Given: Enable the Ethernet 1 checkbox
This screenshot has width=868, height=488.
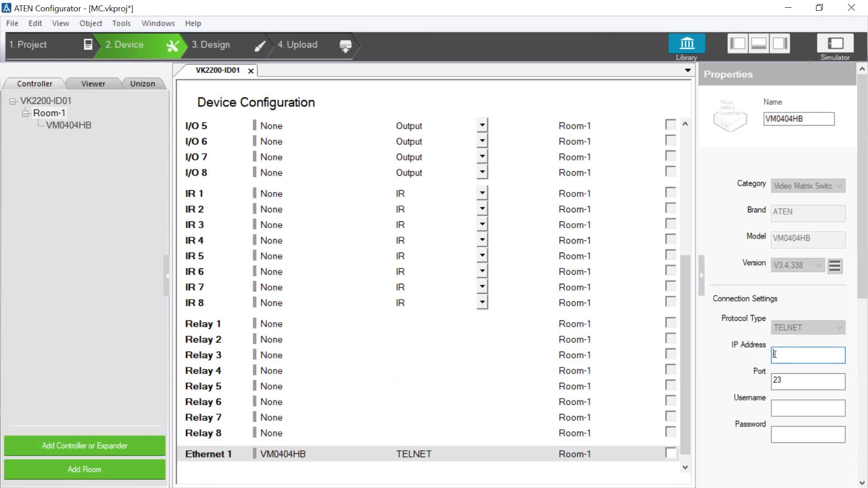Looking at the screenshot, I should (x=670, y=452).
